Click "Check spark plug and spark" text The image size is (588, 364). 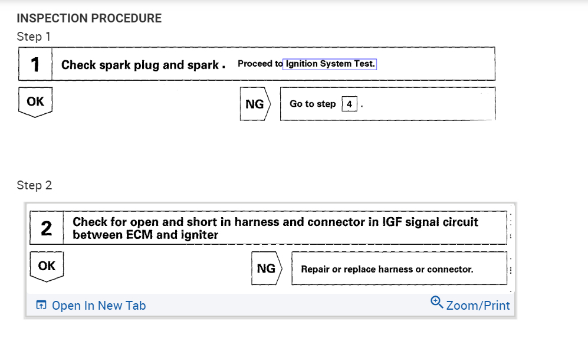point(142,65)
